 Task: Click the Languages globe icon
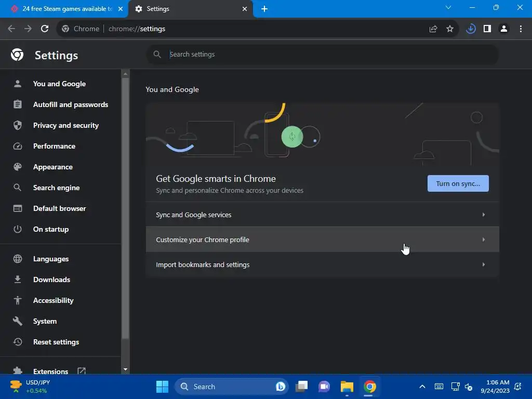point(17,259)
